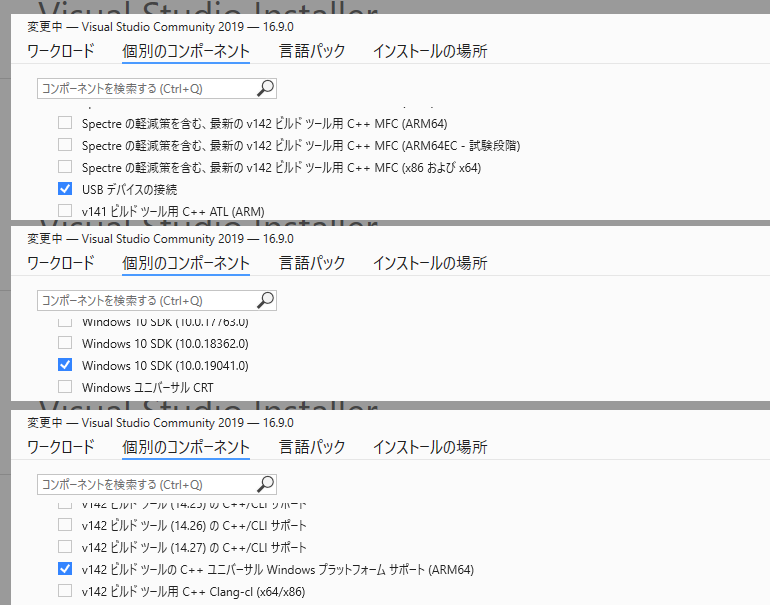
Task: Uncheck the USB デバイスの接続 checkbox
Action: (65, 189)
